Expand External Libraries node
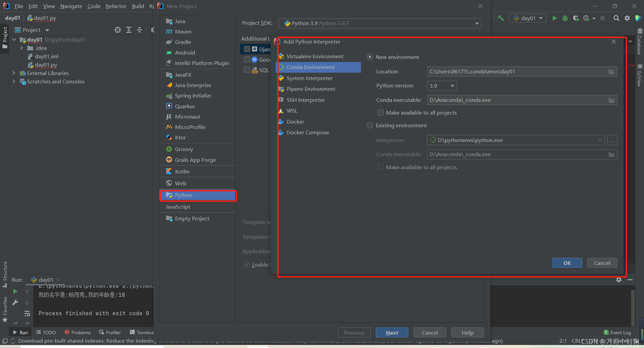The height and width of the screenshot is (348, 644). [14, 73]
